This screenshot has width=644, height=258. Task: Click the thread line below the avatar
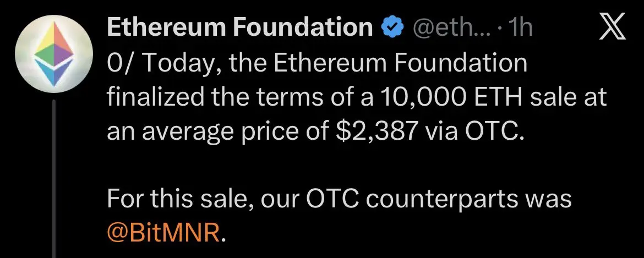[53, 176]
